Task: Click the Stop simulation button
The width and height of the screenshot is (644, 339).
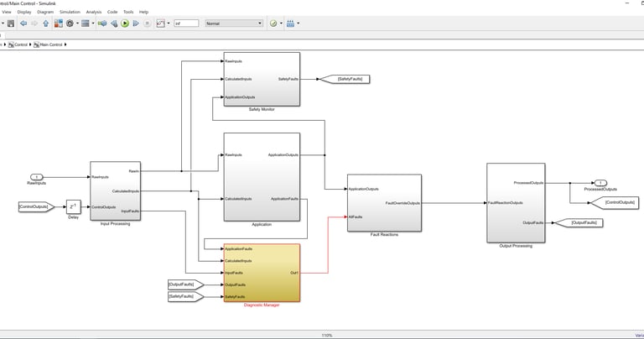Action: tap(147, 23)
